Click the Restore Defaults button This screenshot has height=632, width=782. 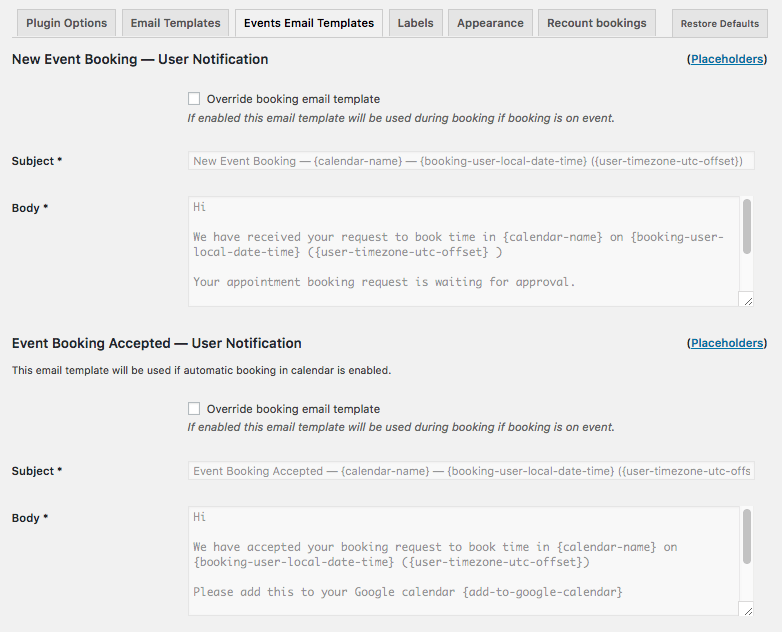(719, 24)
